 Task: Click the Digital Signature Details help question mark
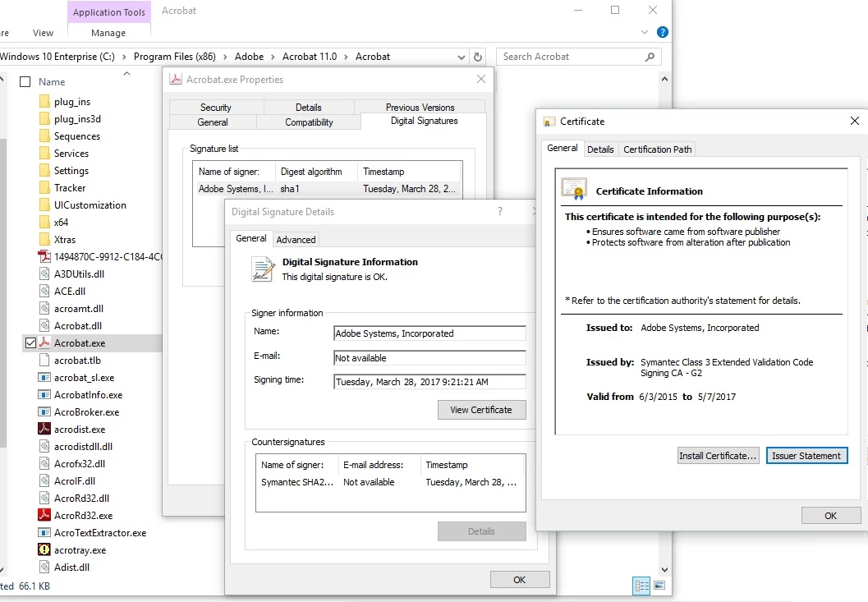click(x=500, y=211)
